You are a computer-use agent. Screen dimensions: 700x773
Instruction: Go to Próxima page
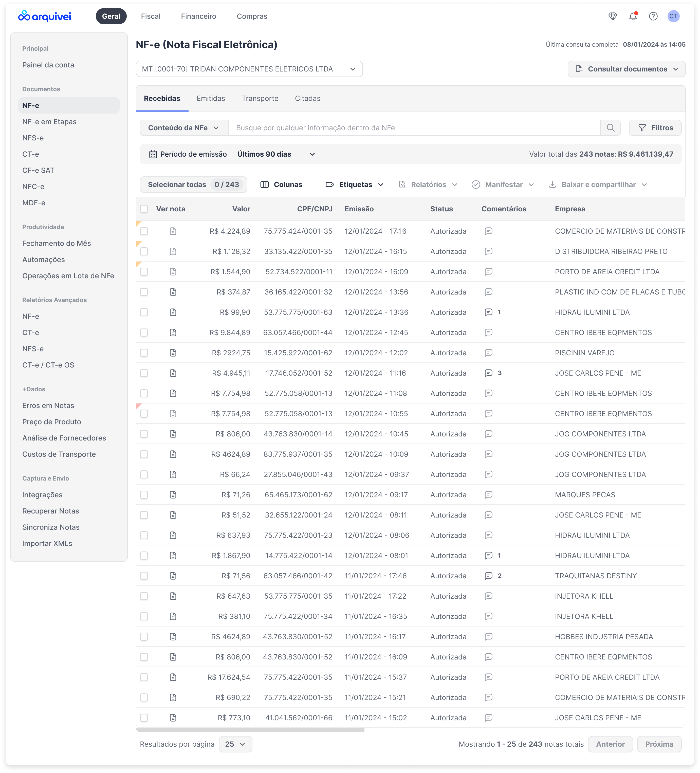[x=659, y=744]
